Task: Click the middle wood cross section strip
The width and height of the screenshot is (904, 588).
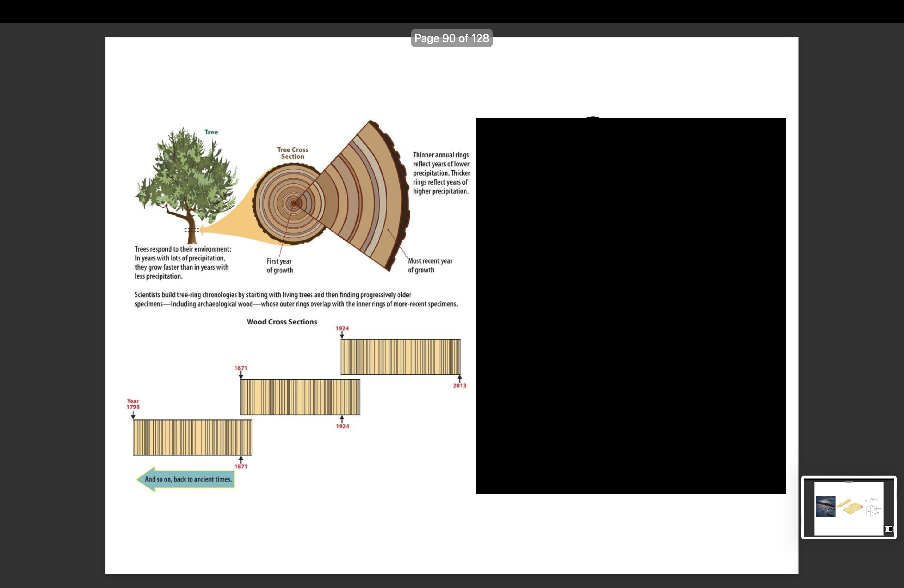Action: (x=300, y=397)
